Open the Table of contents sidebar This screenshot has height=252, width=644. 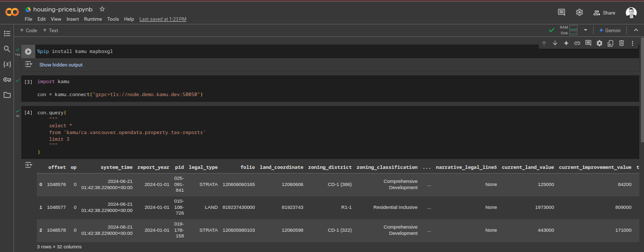point(7,34)
